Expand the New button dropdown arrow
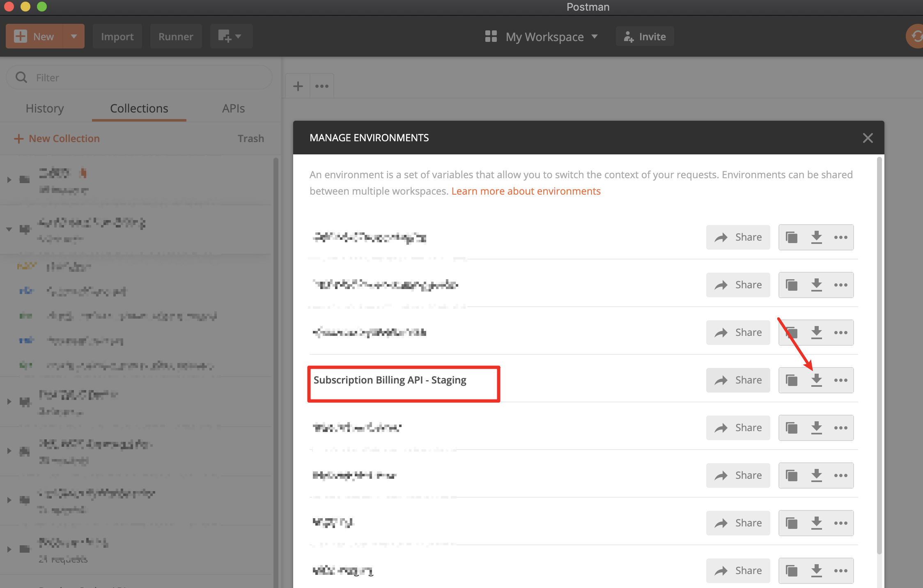The height and width of the screenshot is (588, 923). pyautogui.click(x=74, y=37)
